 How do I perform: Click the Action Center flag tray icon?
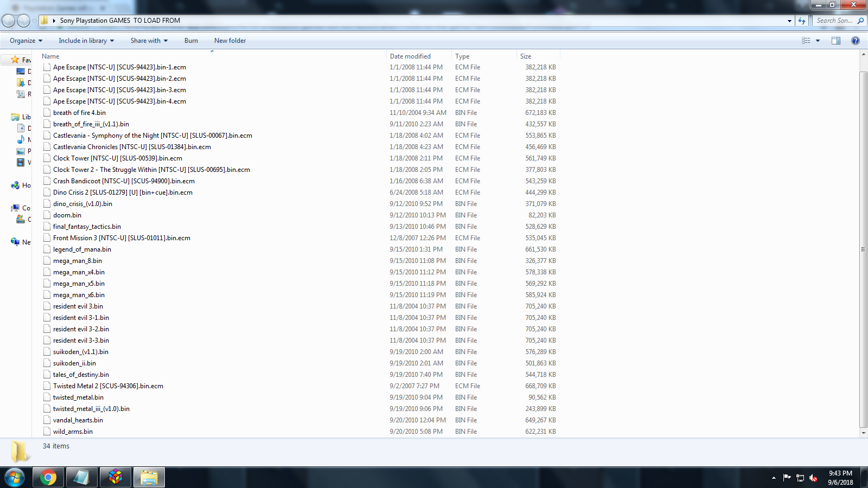tap(787, 478)
